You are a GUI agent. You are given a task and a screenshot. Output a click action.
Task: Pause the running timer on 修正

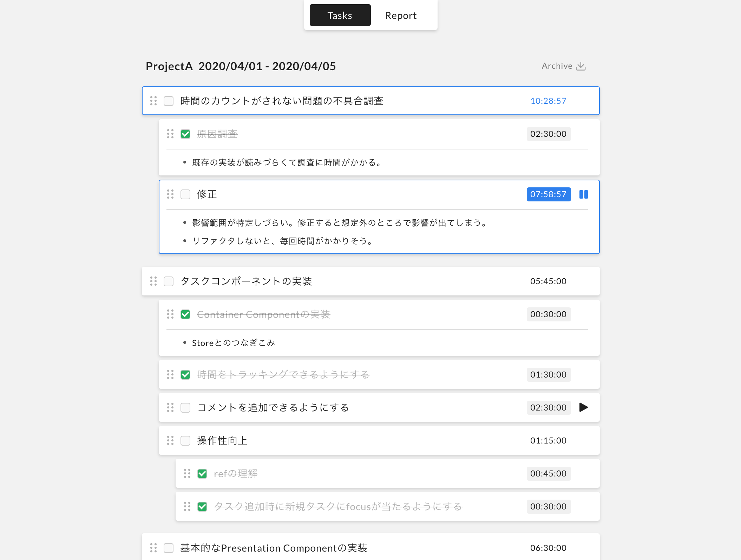point(583,194)
